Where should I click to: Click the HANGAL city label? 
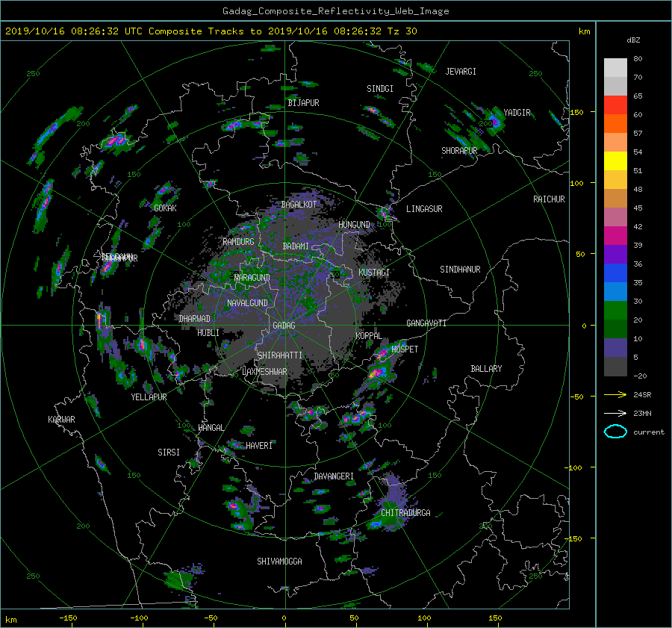(x=211, y=428)
